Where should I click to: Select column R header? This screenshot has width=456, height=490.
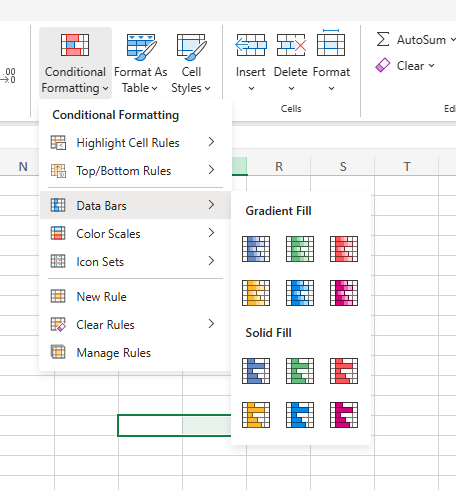coord(279,166)
